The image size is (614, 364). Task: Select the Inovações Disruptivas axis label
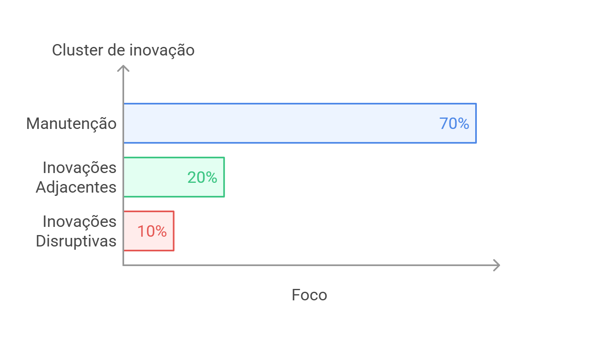76,231
